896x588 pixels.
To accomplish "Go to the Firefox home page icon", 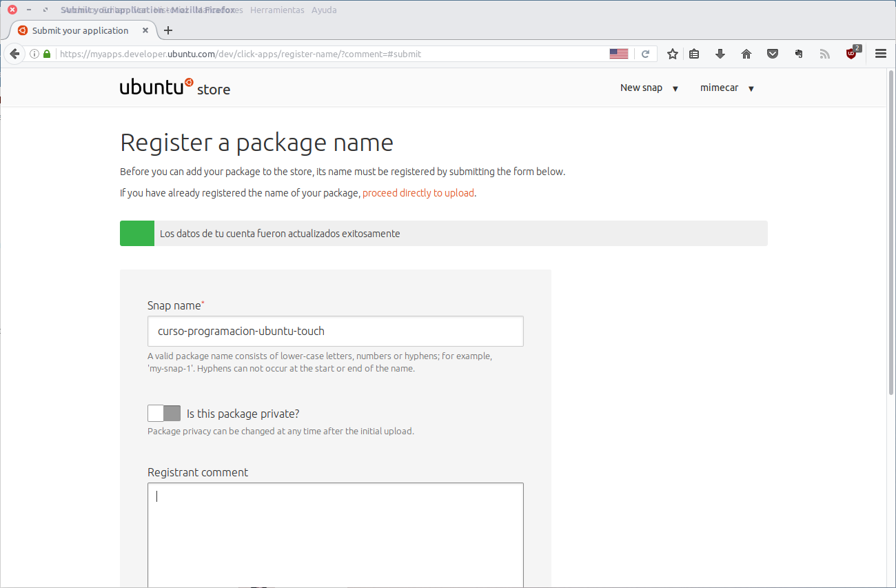I will (746, 54).
